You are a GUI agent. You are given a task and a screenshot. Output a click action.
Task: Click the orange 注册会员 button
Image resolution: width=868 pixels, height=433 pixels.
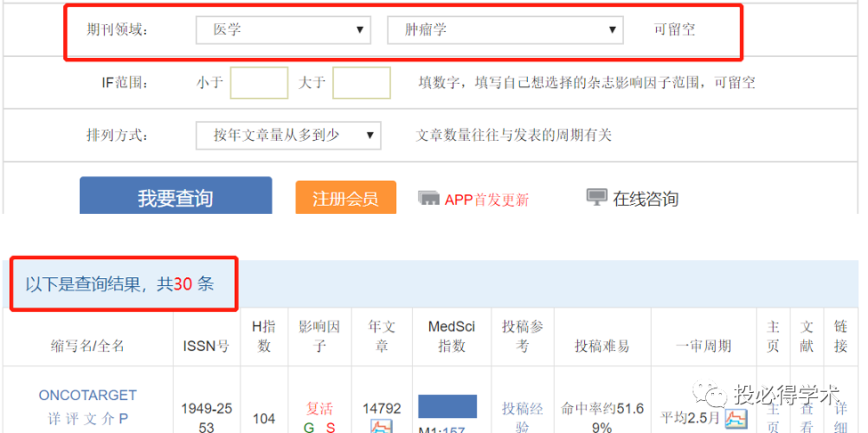(x=345, y=198)
